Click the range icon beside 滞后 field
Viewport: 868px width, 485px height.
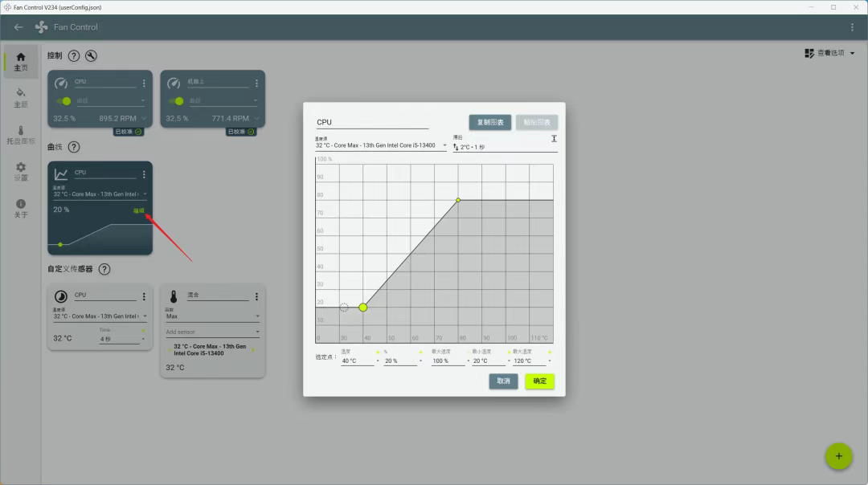pyautogui.click(x=554, y=139)
